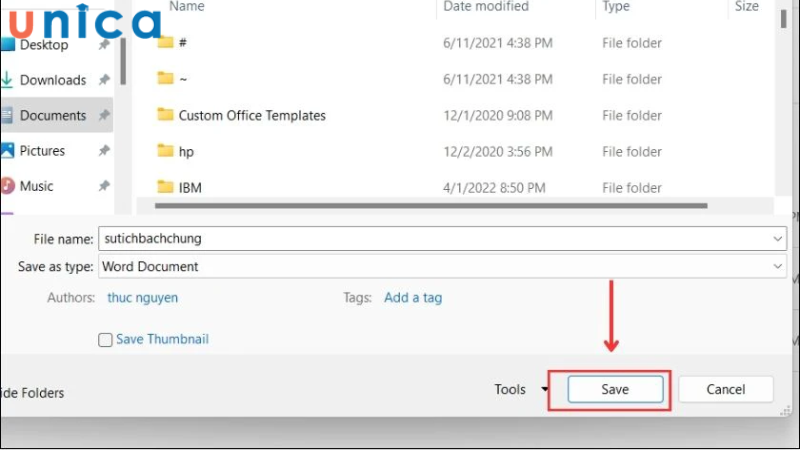
Task: Click the File name text field
Action: (x=430, y=239)
